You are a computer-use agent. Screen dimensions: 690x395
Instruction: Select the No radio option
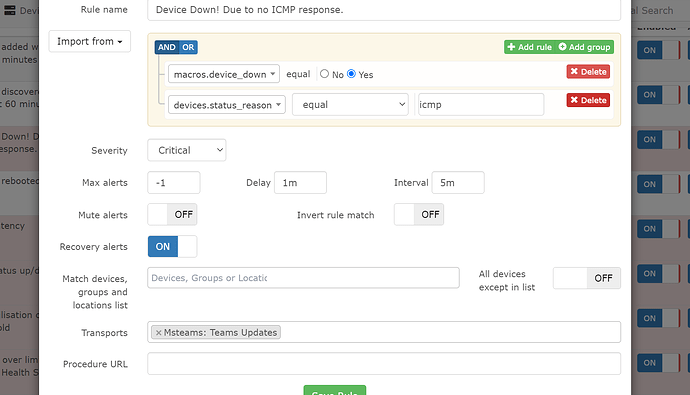(x=324, y=74)
